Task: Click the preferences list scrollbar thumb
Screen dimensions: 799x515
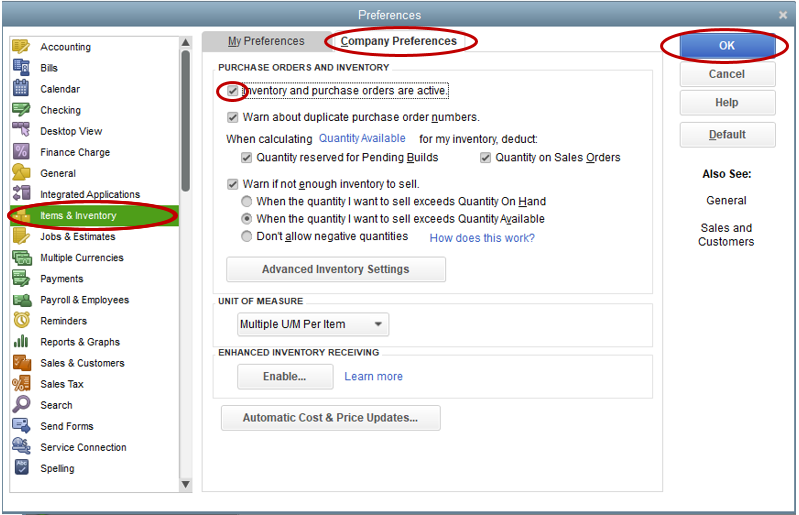Action: (x=185, y=121)
